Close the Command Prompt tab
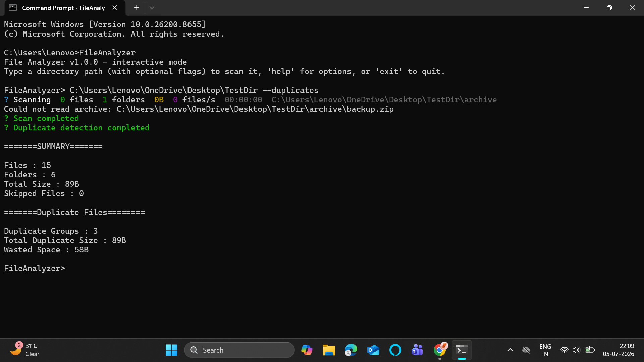Viewport: 644px width, 362px height. (115, 8)
